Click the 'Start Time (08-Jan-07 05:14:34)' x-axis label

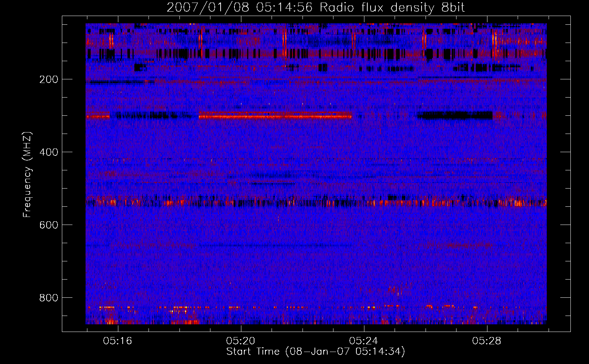click(316, 352)
